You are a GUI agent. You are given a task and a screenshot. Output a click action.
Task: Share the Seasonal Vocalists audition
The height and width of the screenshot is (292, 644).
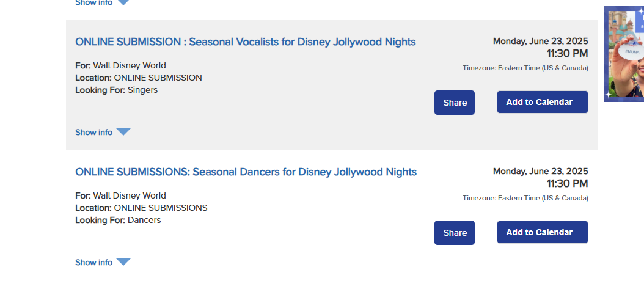455,103
